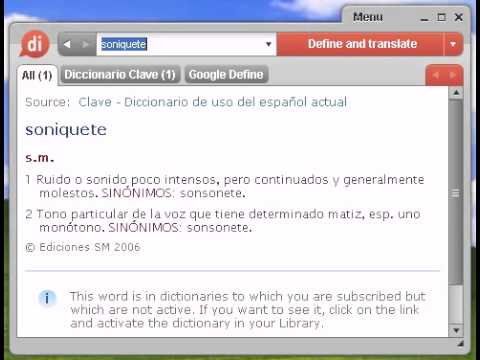Click the search field containing soniquete

pyautogui.click(x=180, y=44)
